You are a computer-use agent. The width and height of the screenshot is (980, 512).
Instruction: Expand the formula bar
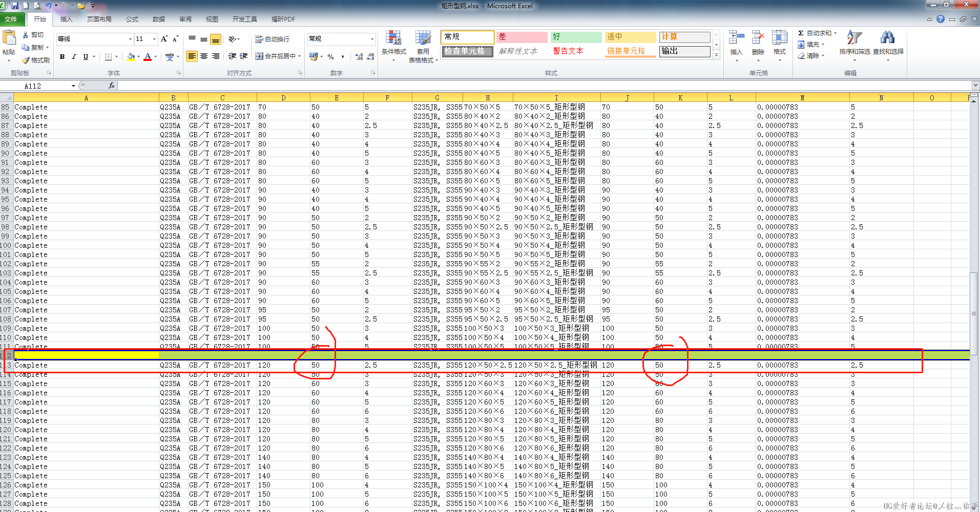[975, 86]
